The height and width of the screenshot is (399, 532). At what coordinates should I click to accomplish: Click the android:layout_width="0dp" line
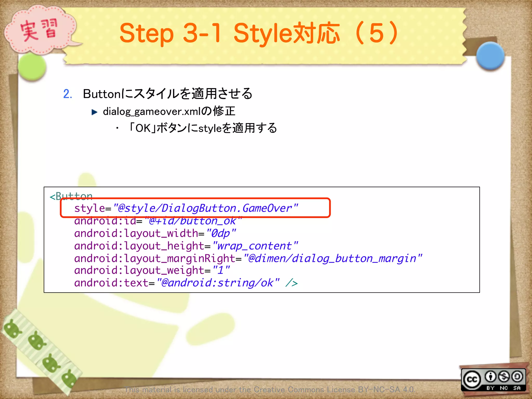pyautogui.click(x=155, y=233)
